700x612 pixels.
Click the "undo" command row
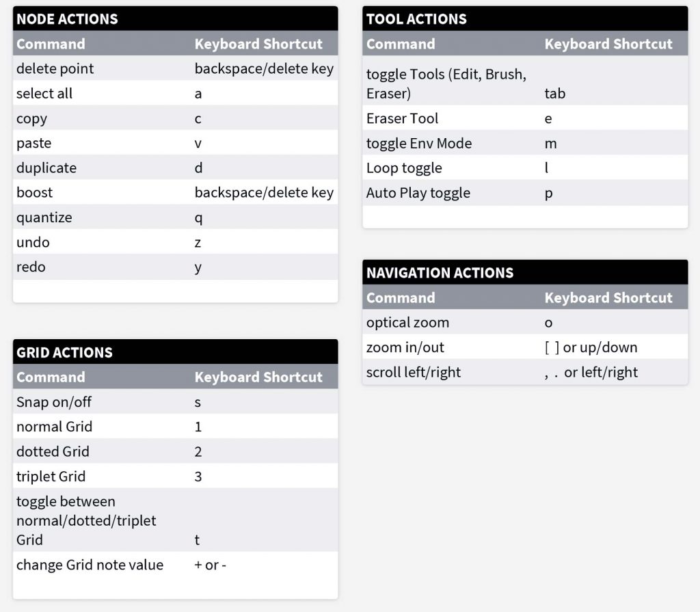[33, 242]
